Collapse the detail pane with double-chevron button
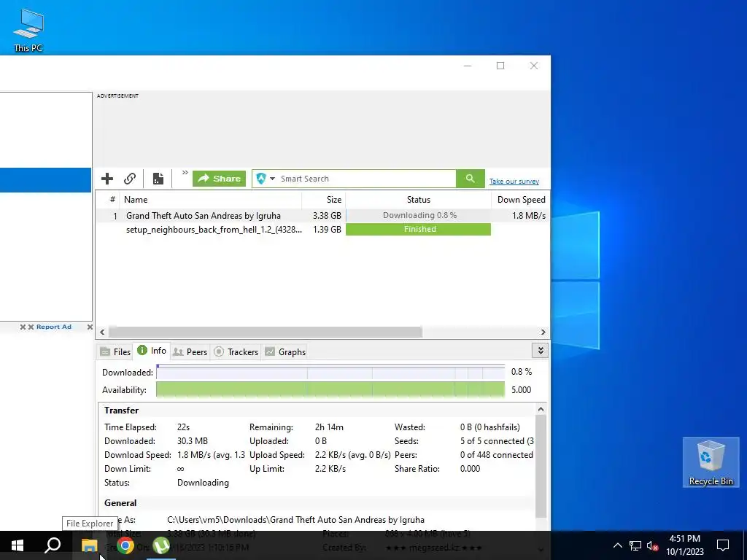The image size is (747, 560). [x=541, y=351]
